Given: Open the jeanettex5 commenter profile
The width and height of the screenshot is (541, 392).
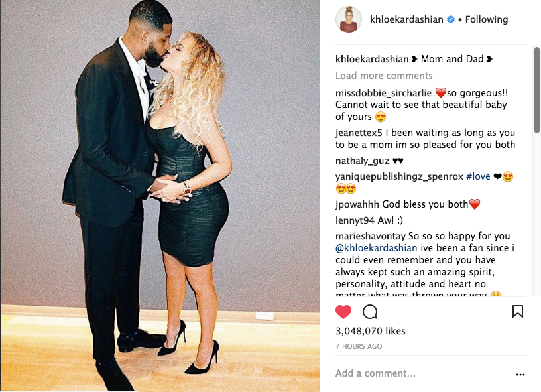Looking at the screenshot, I should click(359, 133).
